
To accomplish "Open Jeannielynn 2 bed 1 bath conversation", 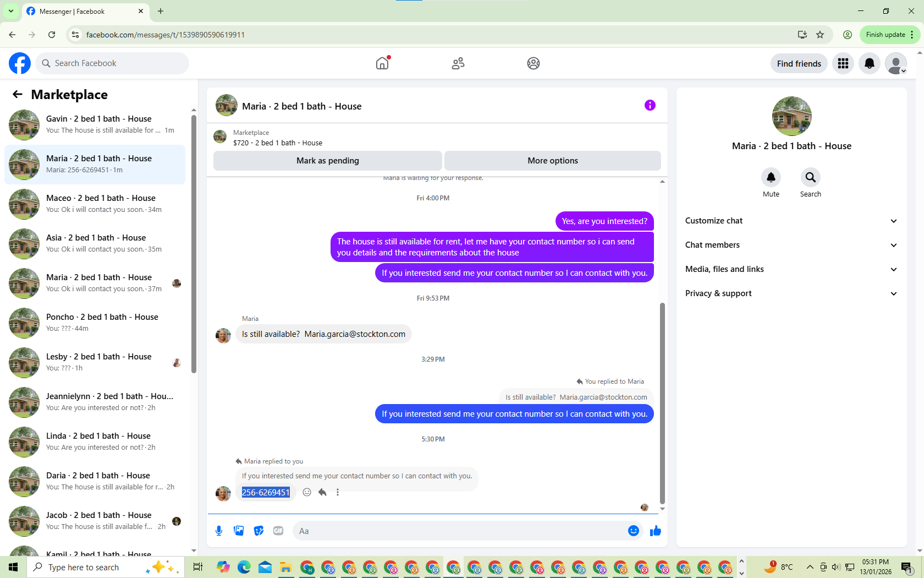I will (95, 402).
